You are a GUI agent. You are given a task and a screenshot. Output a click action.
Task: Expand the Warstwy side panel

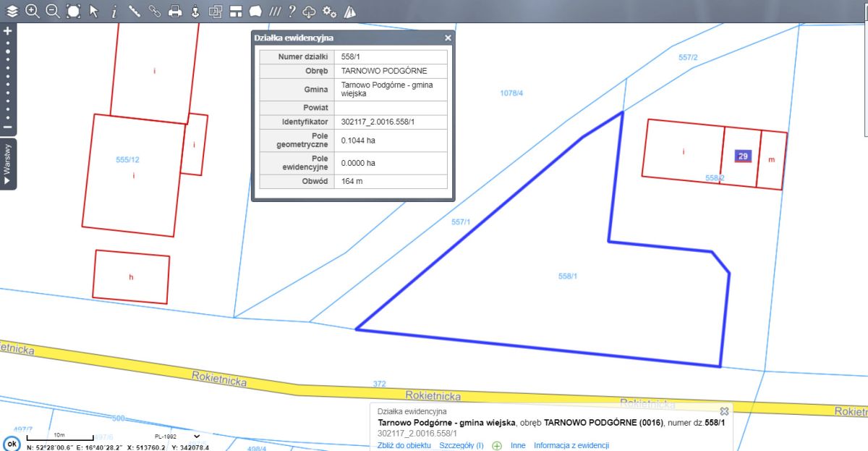(8, 164)
